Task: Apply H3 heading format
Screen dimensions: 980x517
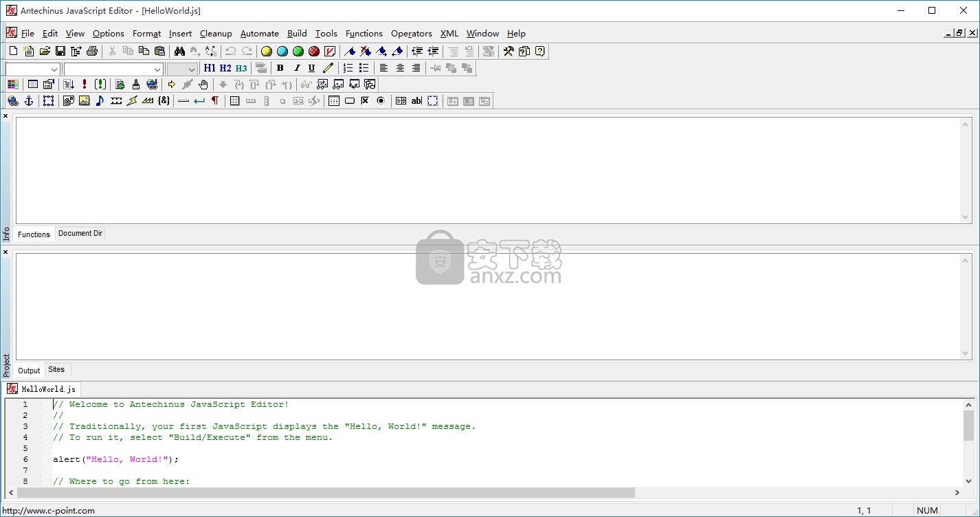Action: (x=241, y=68)
